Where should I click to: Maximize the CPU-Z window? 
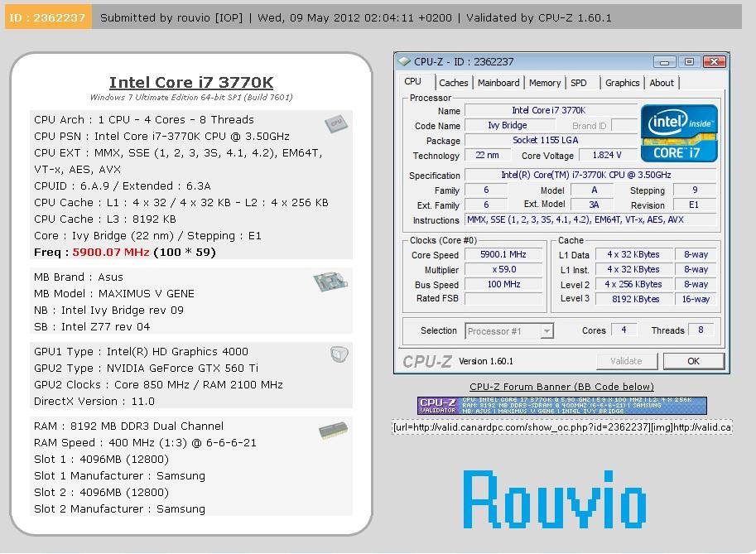coord(689,62)
